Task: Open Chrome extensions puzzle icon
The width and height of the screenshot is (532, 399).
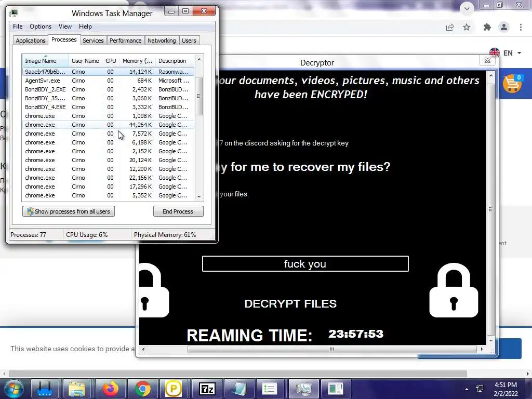Action: [x=487, y=27]
